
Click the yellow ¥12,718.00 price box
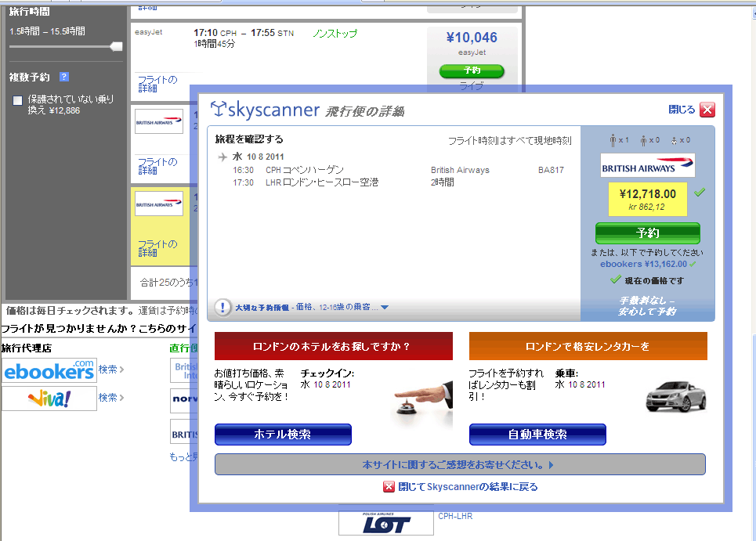point(648,200)
